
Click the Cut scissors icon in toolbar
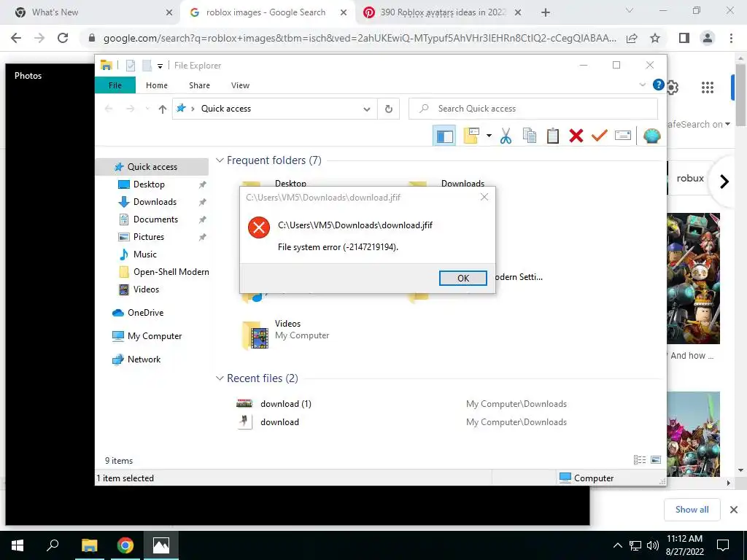(x=506, y=136)
